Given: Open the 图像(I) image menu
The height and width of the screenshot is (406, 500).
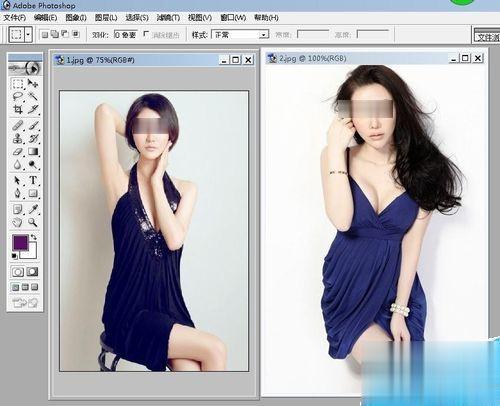Looking at the screenshot, I should (x=76, y=18).
